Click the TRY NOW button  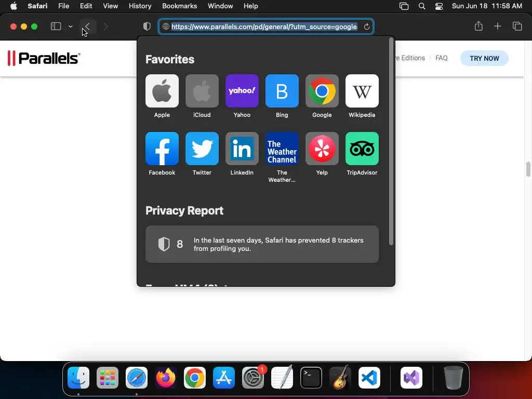(484, 58)
